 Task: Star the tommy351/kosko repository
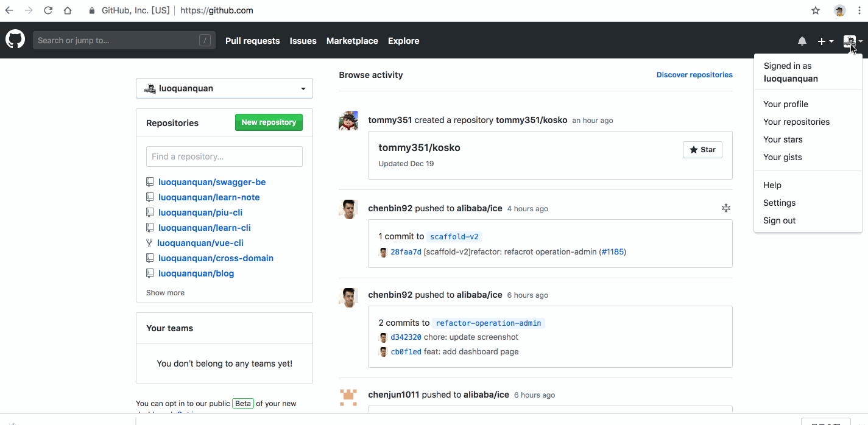(x=702, y=150)
